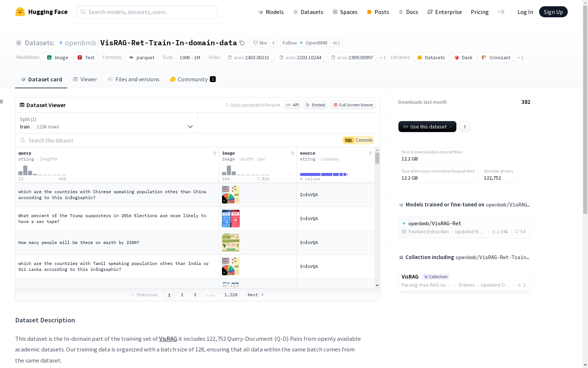Open the VisRAG link in description
Viewport: 588px width, 368px height.
[168, 339]
